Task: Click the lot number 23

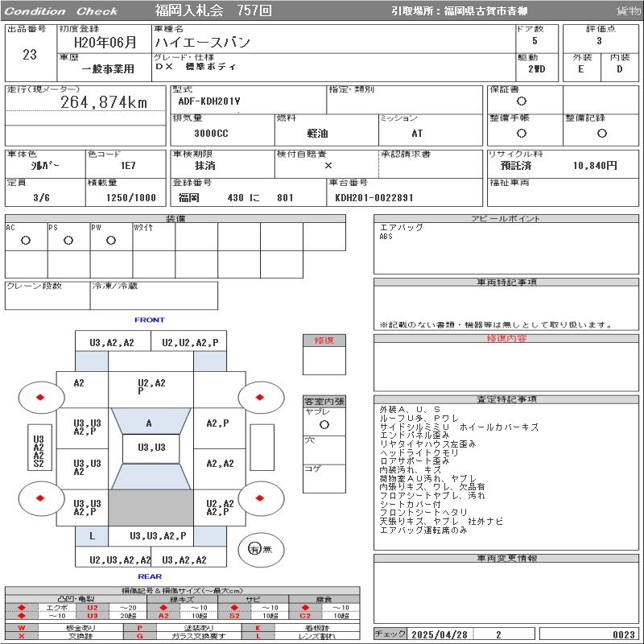Action: (x=30, y=54)
